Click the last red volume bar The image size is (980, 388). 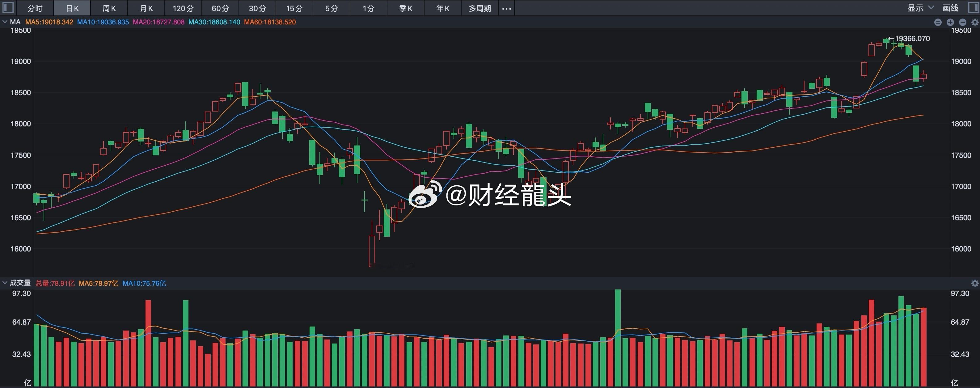(923, 347)
